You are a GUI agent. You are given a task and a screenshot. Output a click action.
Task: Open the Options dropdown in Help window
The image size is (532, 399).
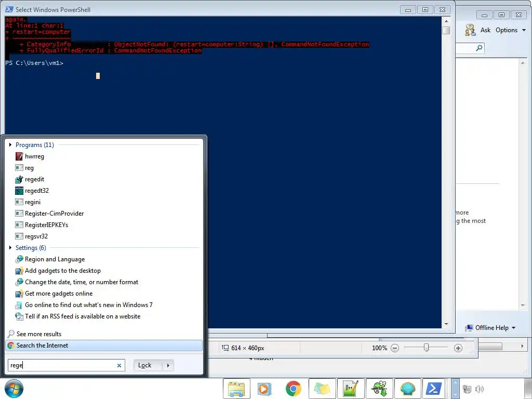point(511,30)
